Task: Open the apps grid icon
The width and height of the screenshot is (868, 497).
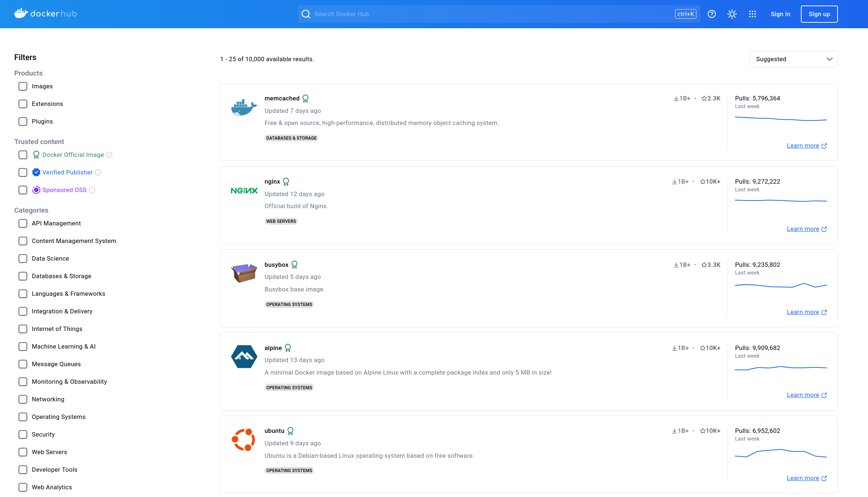Action: point(752,14)
